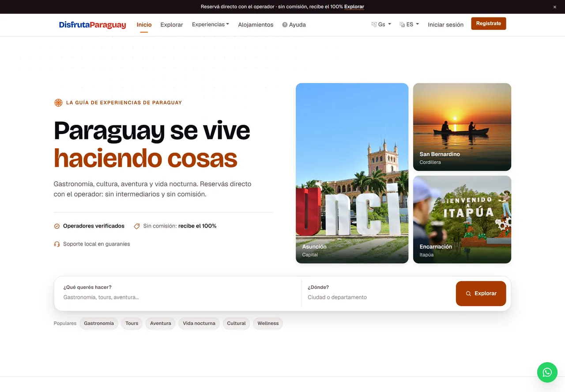Open the Encarnación Itapúa destination card
The height and width of the screenshot is (392, 565).
462,220
